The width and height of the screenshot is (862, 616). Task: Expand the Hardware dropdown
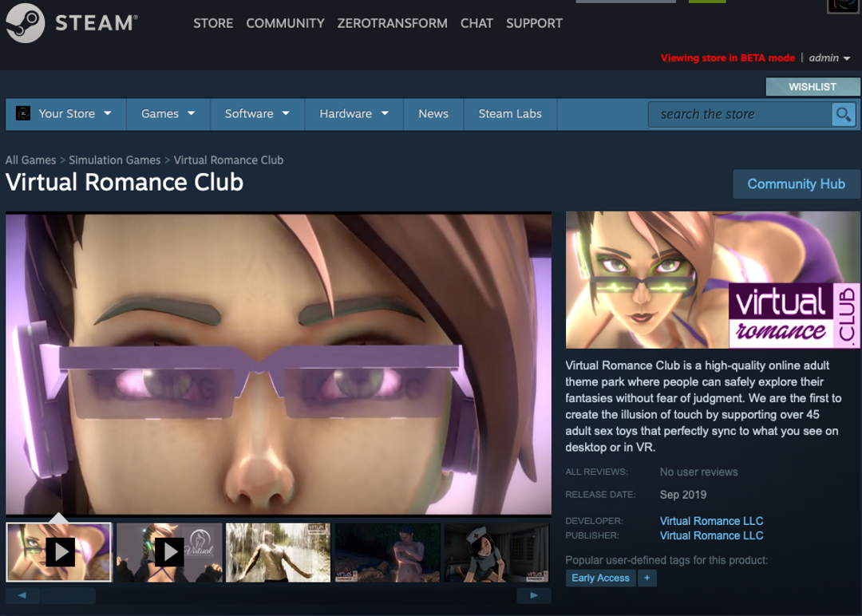(x=385, y=113)
